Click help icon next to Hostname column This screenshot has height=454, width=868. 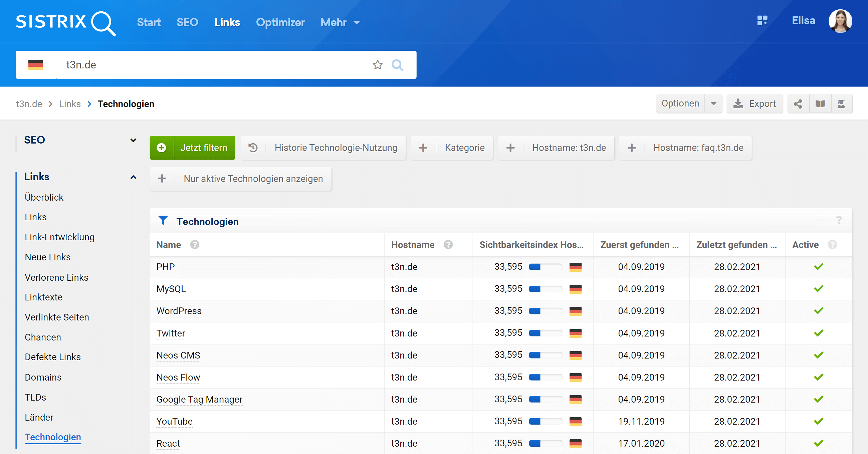[x=448, y=245]
